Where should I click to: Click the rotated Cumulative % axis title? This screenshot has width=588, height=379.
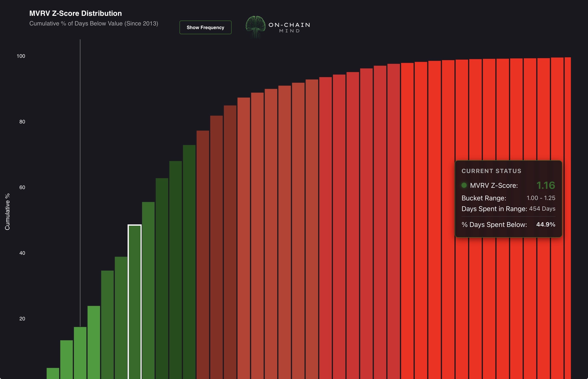(7, 212)
